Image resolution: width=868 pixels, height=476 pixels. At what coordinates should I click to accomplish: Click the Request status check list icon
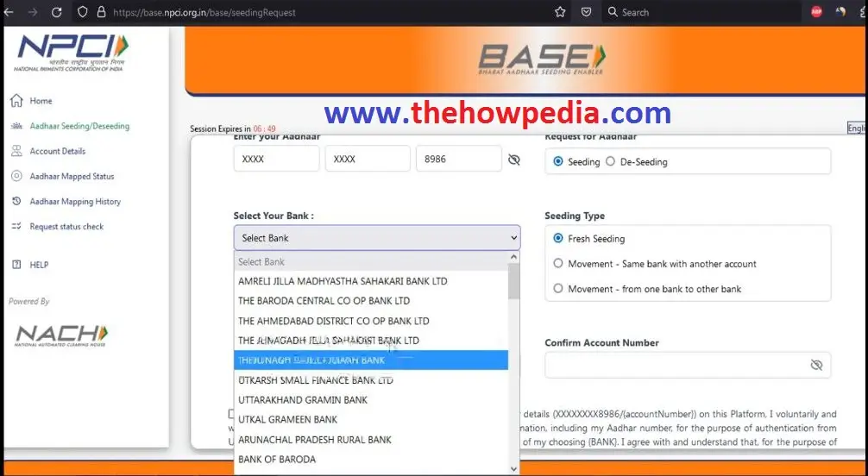point(16,226)
